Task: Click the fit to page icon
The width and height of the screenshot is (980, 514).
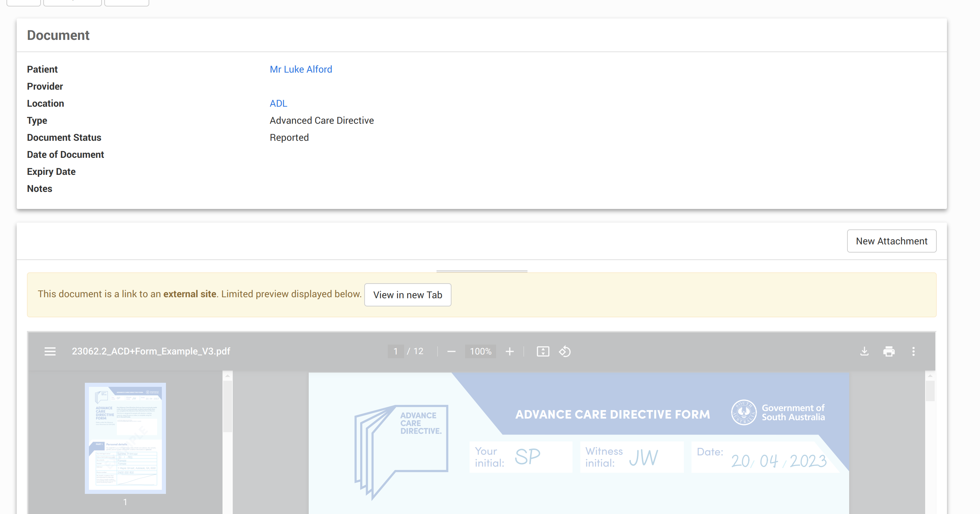Action: pos(542,351)
